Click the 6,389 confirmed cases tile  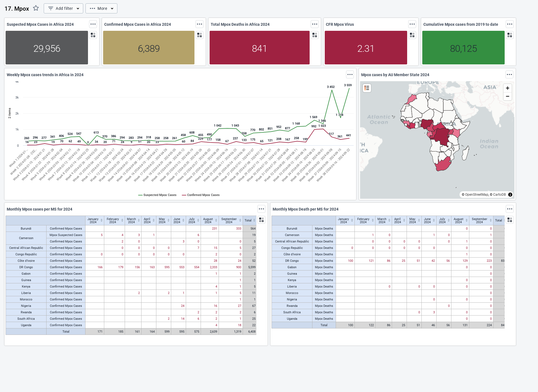pyautogui.click(x=149, y=48)
